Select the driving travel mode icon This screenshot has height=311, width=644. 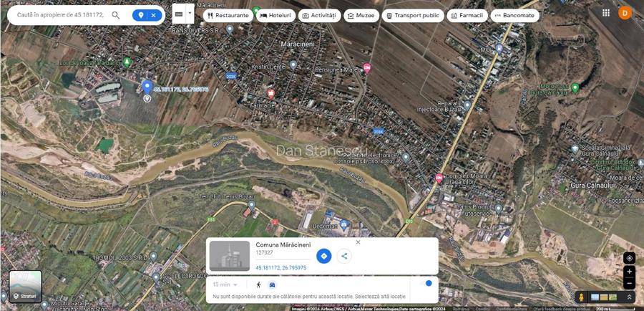pos(272,284)
